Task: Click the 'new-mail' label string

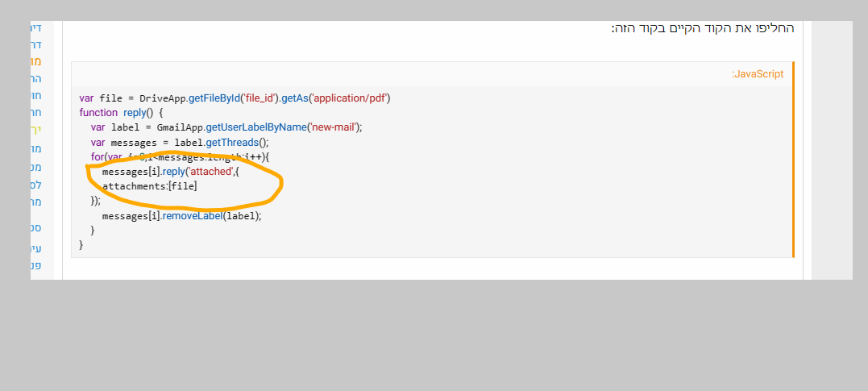Action: (334, 127)
